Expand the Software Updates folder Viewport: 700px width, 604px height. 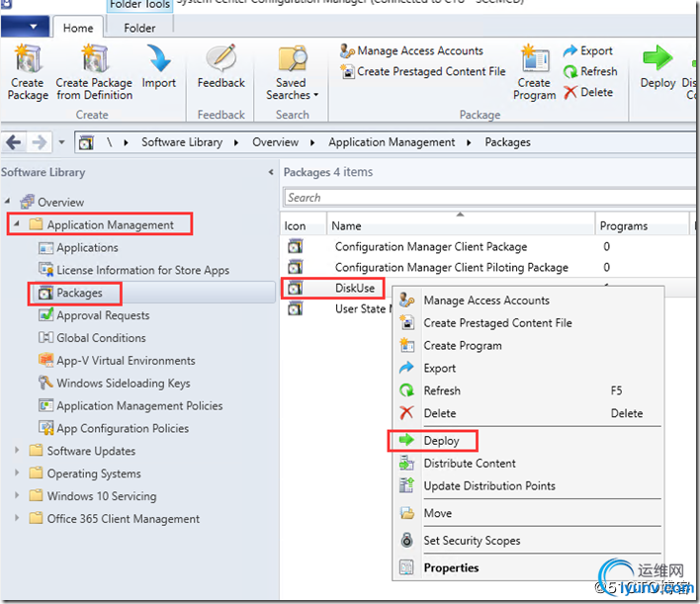17,450
